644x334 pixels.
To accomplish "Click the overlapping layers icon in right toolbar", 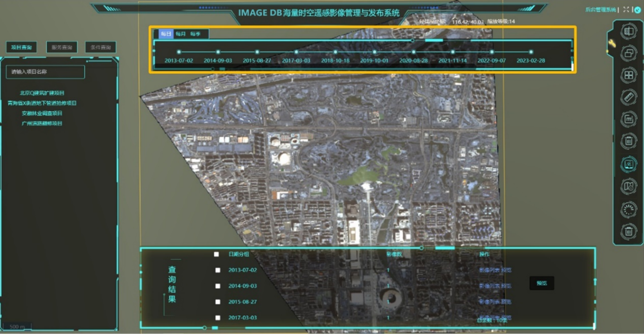I will [x=628, y=53].
